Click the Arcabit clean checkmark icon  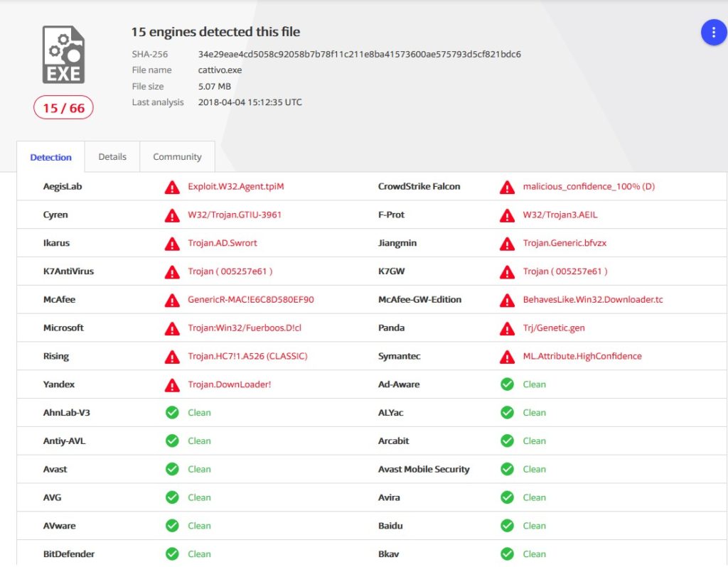click(507, 441)
